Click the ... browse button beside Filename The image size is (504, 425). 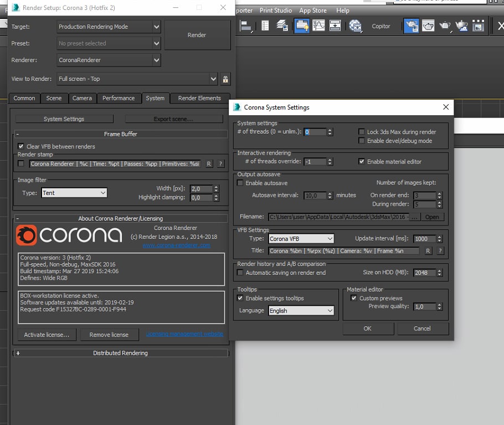(x=415, y=217)
